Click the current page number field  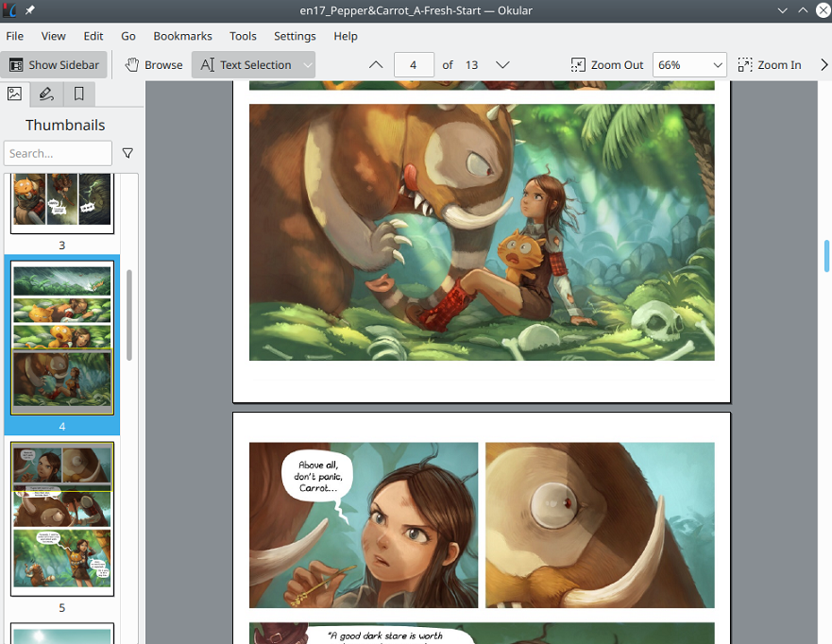414,65
